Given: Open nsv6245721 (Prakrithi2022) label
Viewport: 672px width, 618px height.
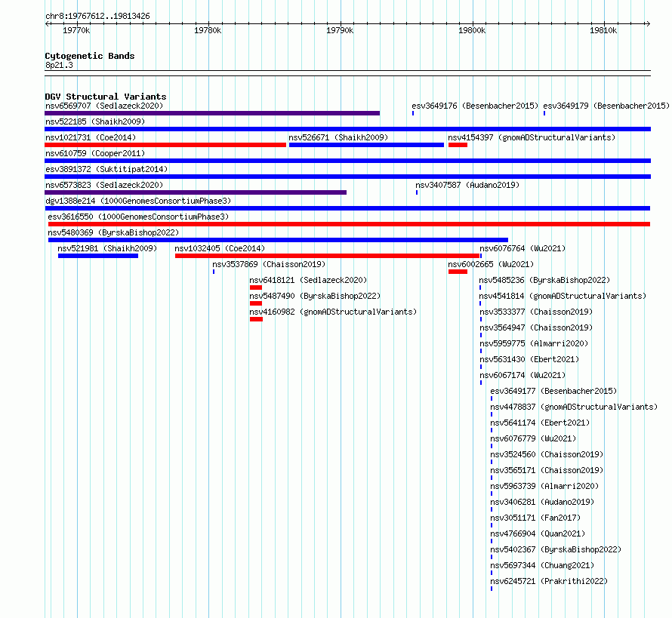Looking at the screenshot, I should tap(549, 581).
